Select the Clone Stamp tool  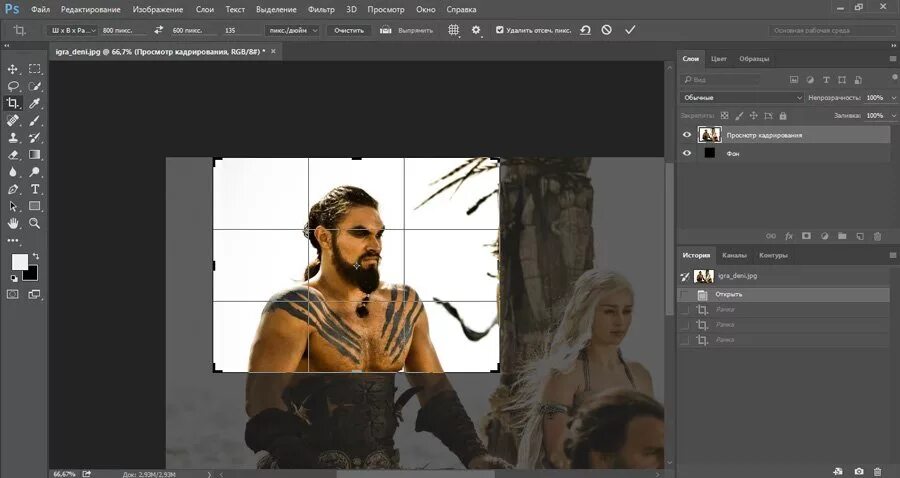tap(13, 138)
